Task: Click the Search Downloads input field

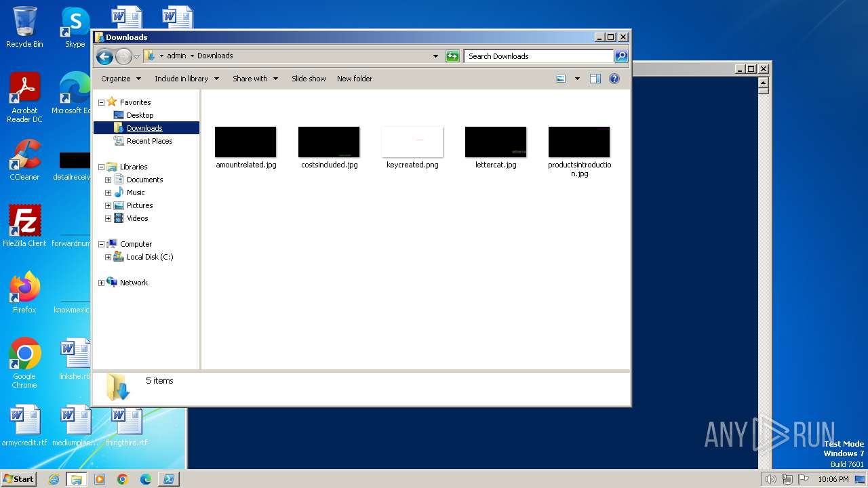Action: [x=539, y=56]
